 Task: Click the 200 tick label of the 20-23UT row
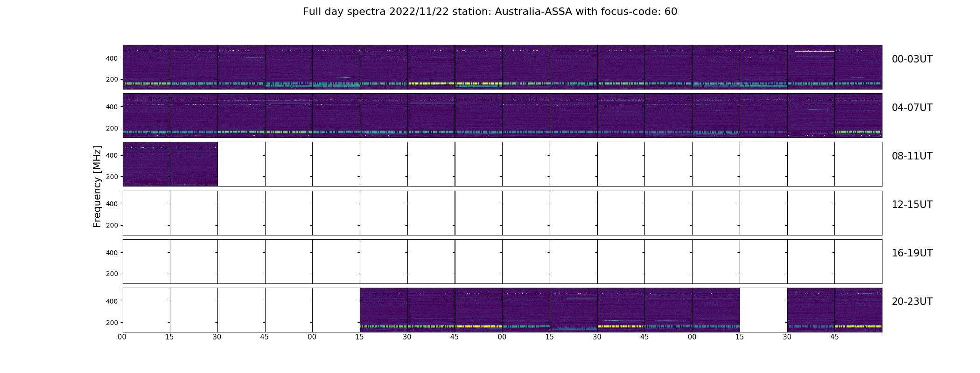(112, 323)
